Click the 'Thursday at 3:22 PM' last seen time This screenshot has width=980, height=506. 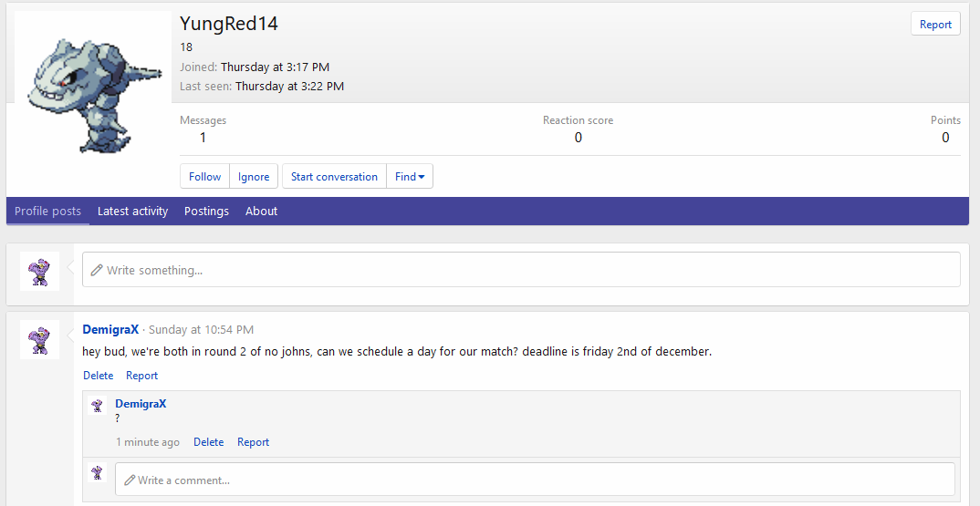289,87
